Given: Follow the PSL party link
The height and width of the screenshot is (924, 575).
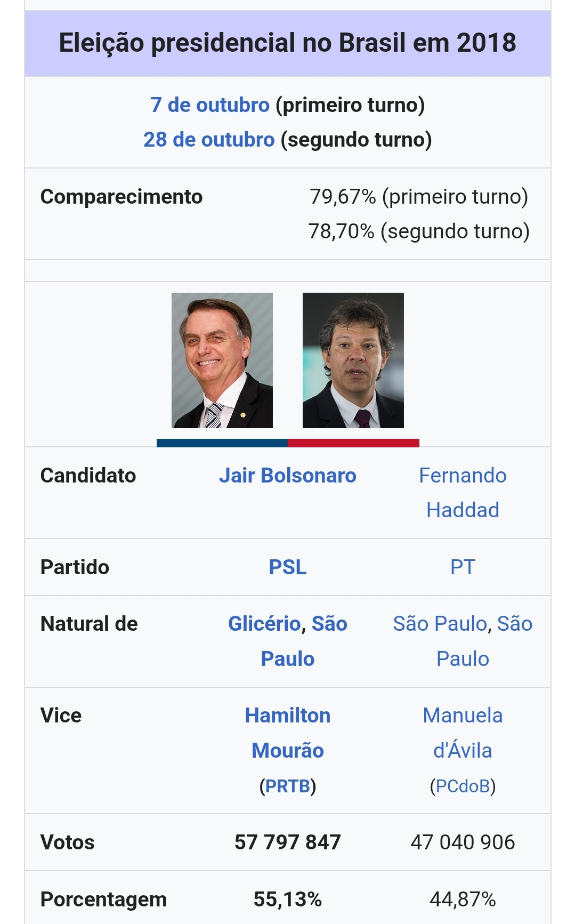Looking at the screenshot, I should click(288, 567).
